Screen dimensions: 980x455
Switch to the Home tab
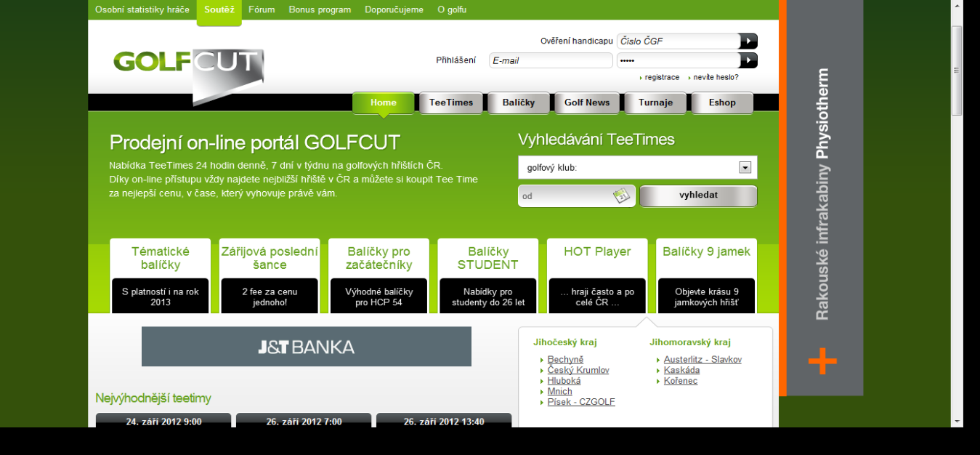pyautogui.click(x=384, y=103)
